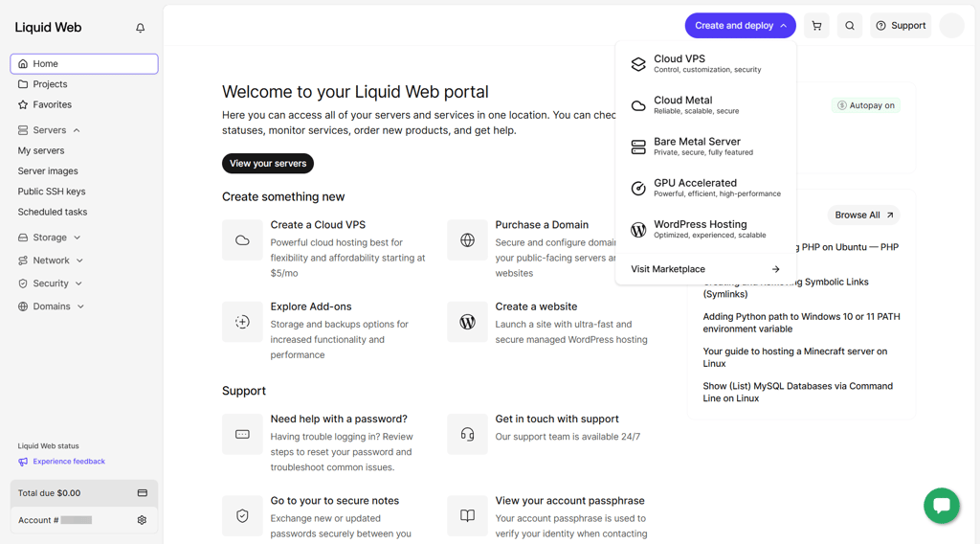Viewport: 980px width, 544px height.
Task: Open the notifications bell icon
Action: coord(140,28)
